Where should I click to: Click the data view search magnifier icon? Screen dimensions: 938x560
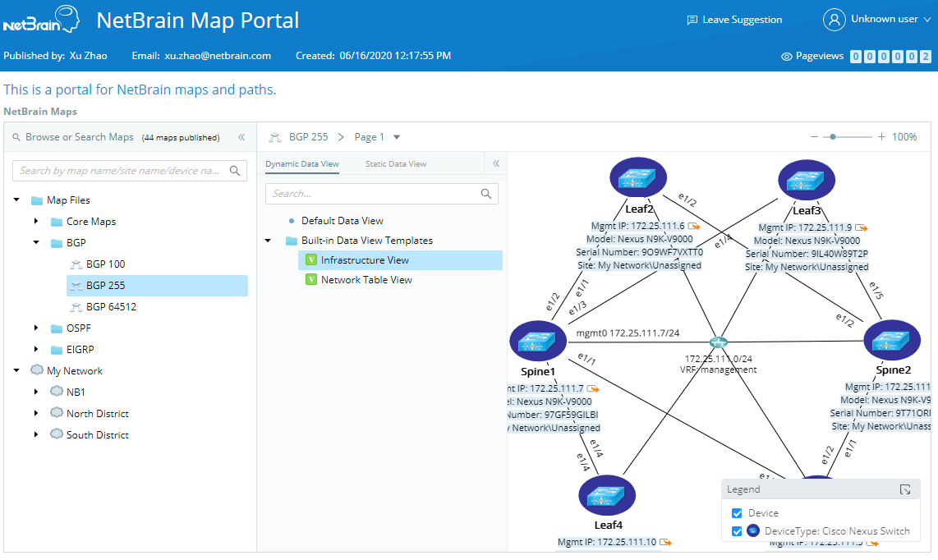(x=486, y=194)
